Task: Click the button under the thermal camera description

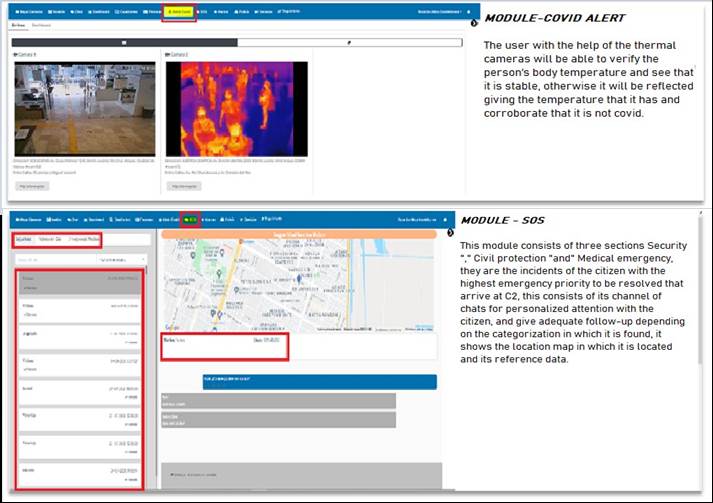Action: click(x=185, y=185)
